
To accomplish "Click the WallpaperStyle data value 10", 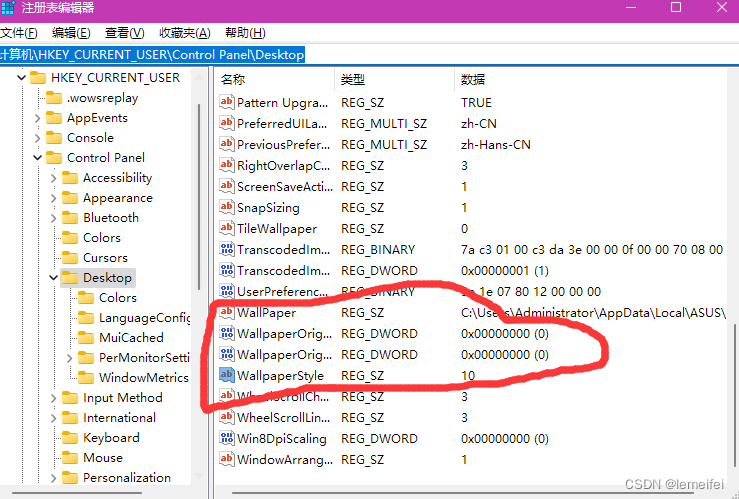I will coord(468,376).
